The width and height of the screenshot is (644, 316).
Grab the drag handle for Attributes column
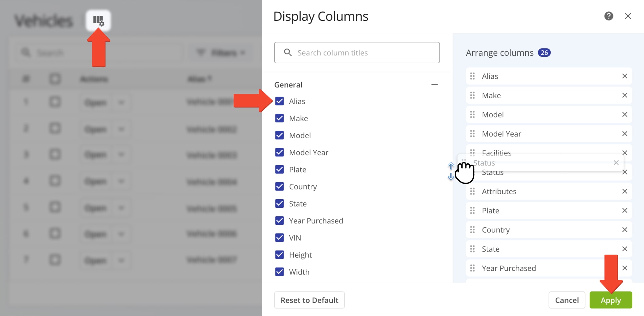pos(472,191)
